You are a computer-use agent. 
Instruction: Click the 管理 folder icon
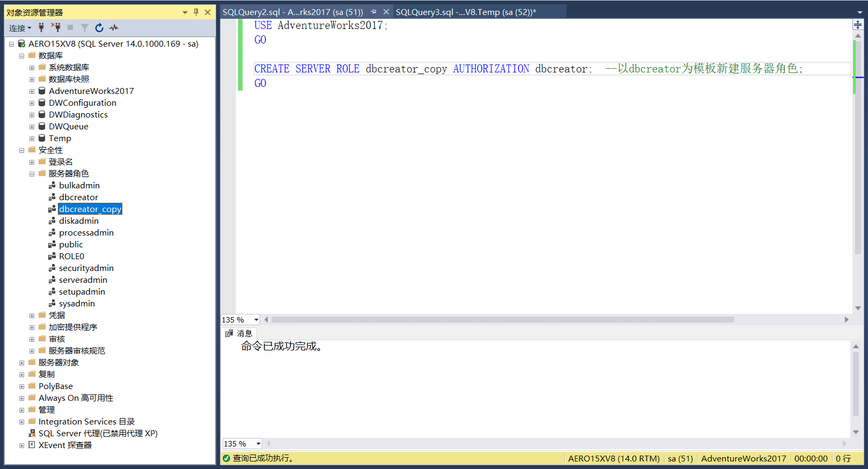pos(32,409)
